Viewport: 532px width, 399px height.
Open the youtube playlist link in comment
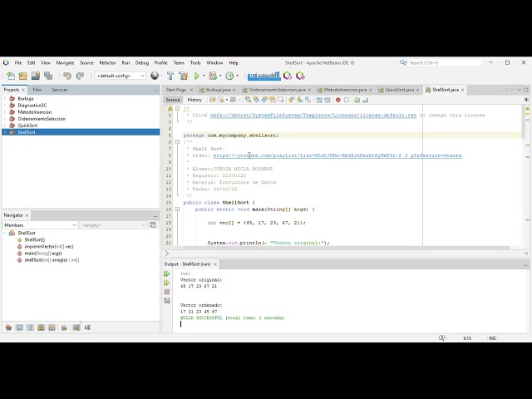337,155
